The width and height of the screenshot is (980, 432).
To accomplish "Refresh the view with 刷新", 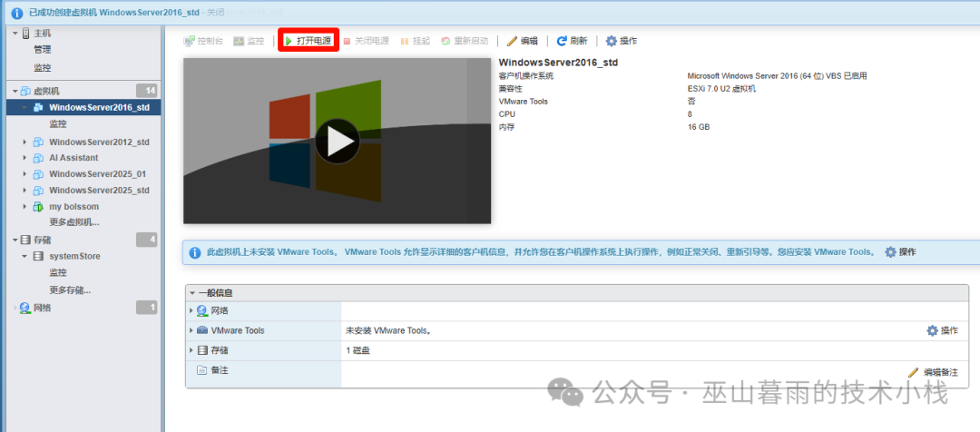I will tap(572, 41).
